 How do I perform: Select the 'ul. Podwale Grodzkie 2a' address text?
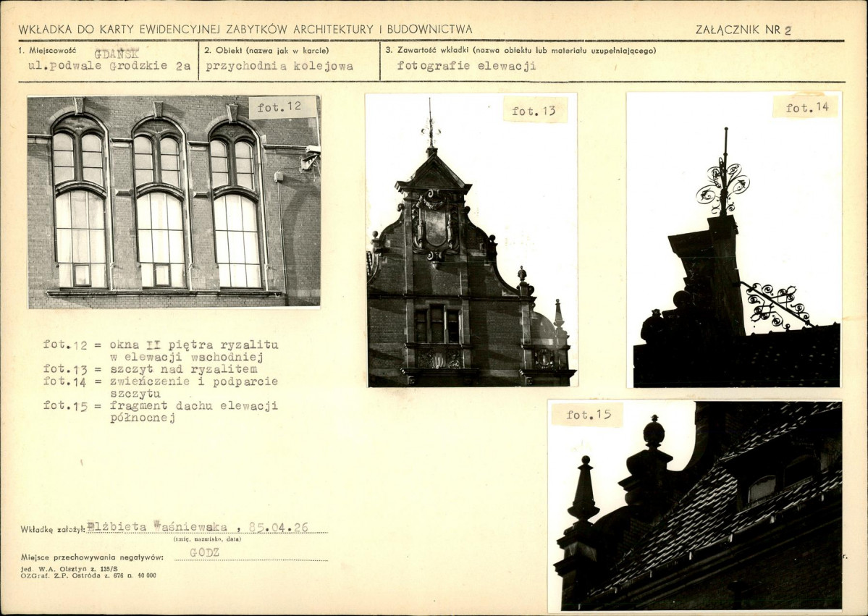click(108, 66)
